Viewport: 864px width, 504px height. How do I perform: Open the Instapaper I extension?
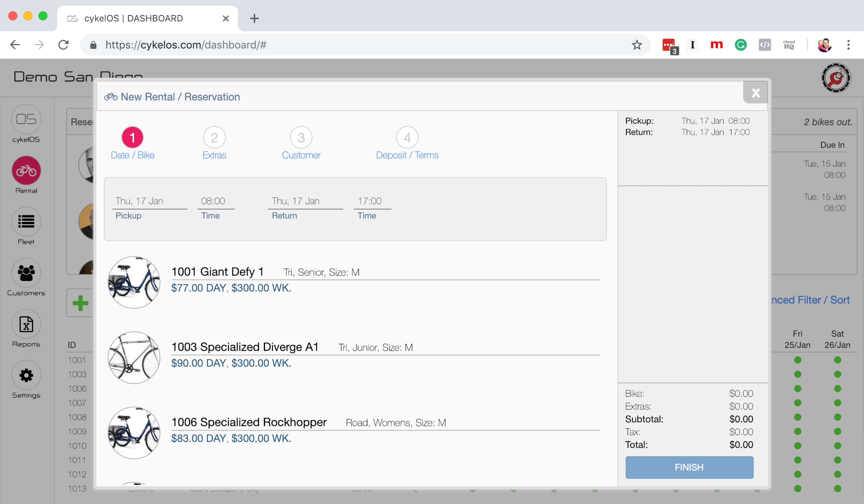click(x=693, y=45)
